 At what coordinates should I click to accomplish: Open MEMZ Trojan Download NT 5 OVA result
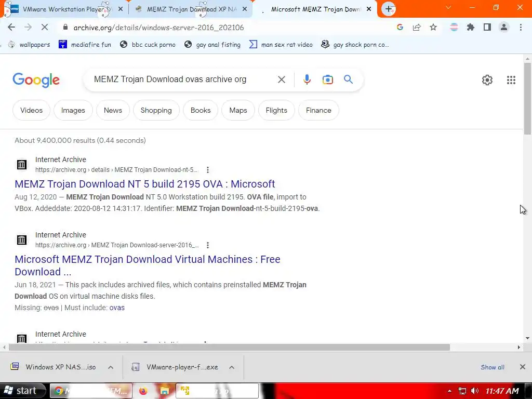(x=144, y=184)
